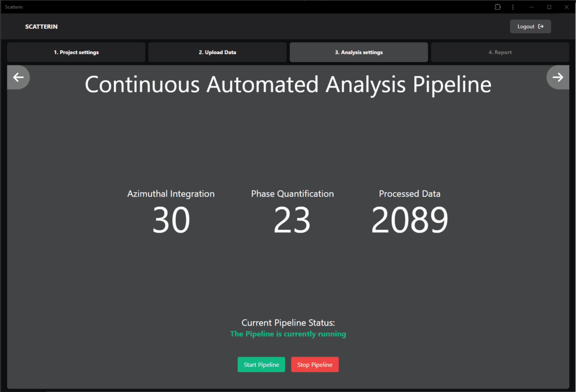Select the Analysis settings step
Viewport: 576px width, 392px height.
tap(359, 52)
